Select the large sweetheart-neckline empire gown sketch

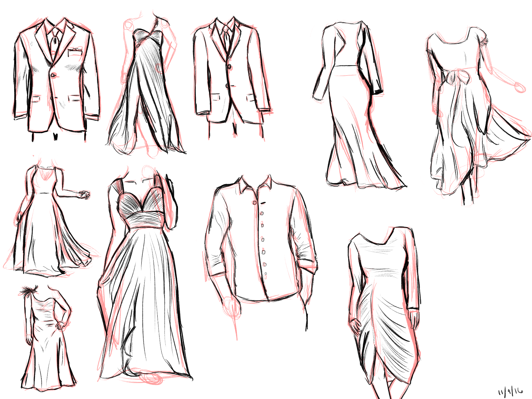pyautogui.click(x=145, y=275)
